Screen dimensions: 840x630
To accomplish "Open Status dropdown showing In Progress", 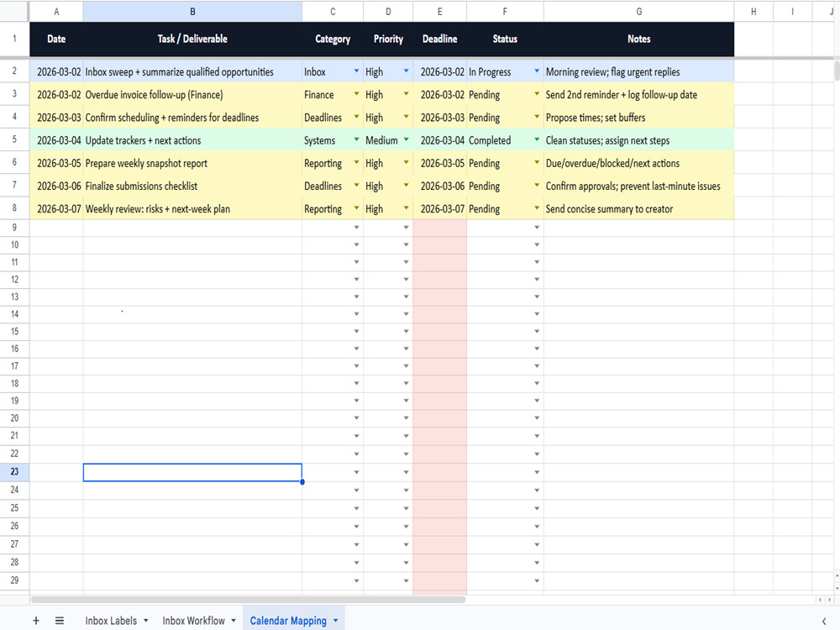I will (537, 71).
